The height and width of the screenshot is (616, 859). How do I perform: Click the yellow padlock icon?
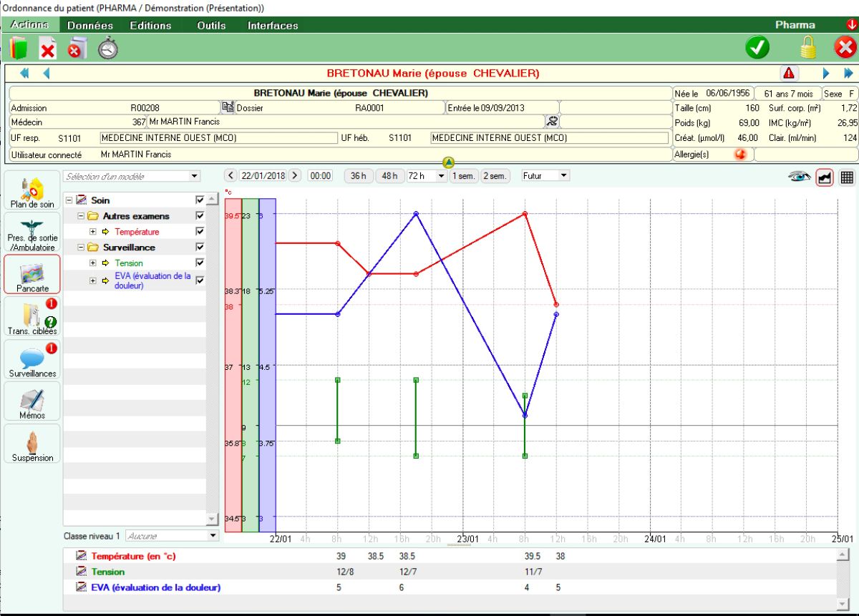click(808, 48)
